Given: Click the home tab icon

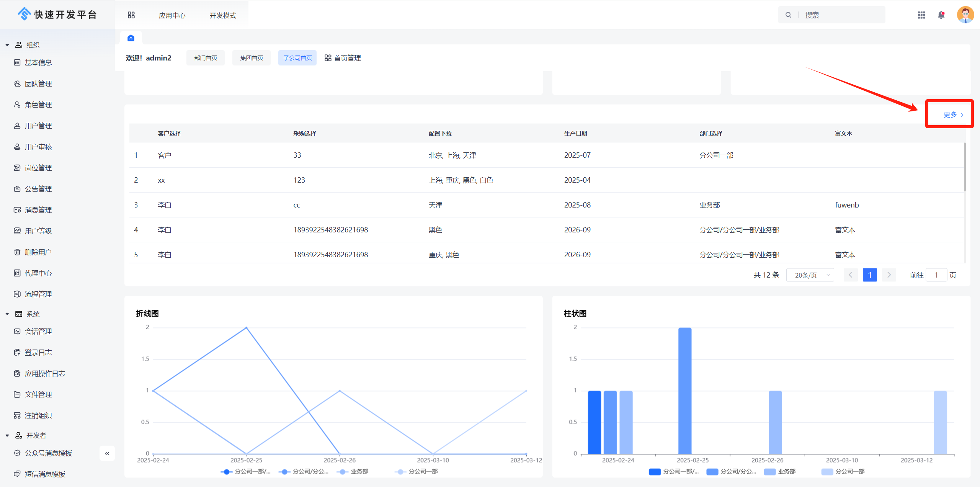Looking at the screenshot, I should [x=131, y=38].
